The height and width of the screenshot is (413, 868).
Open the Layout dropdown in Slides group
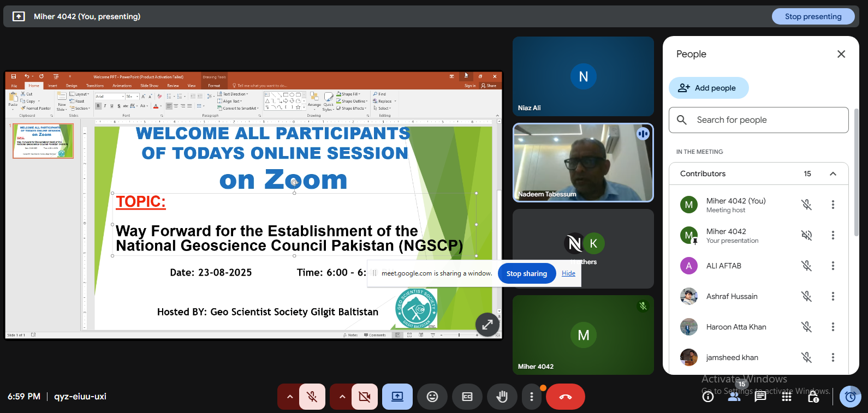point(80,94)
